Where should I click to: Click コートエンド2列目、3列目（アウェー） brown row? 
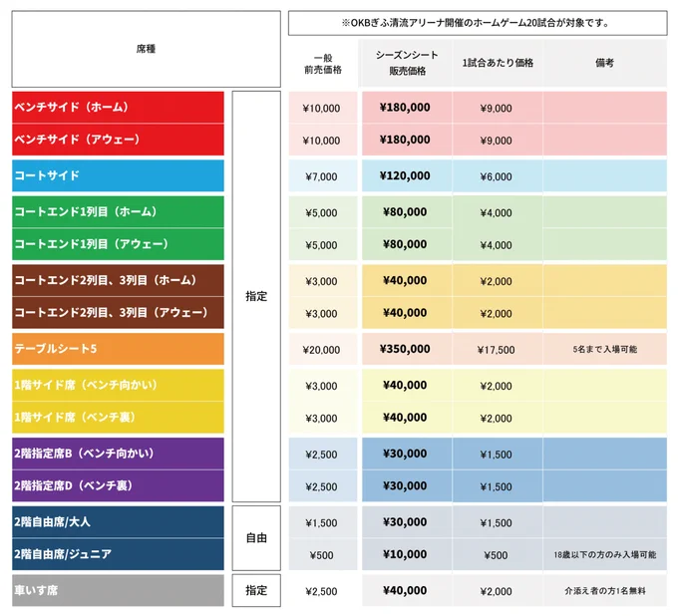coord(118,313)
